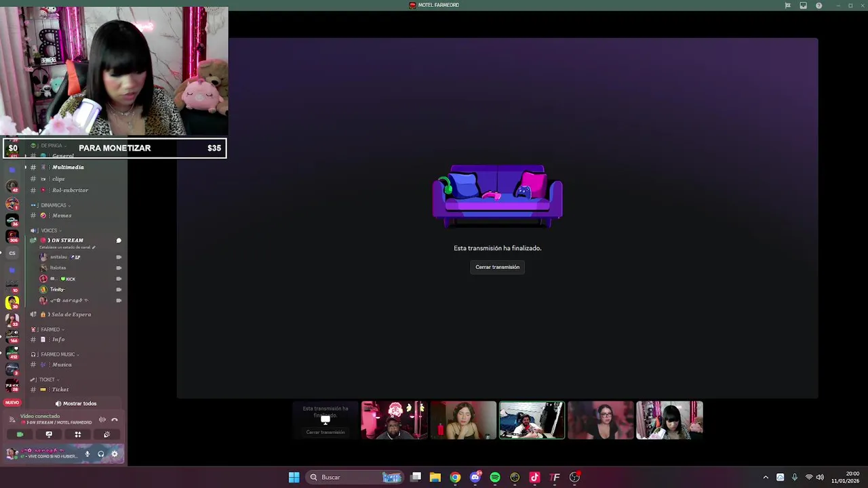
Task: Collapse the TICKET category
Action: point(47,380)
